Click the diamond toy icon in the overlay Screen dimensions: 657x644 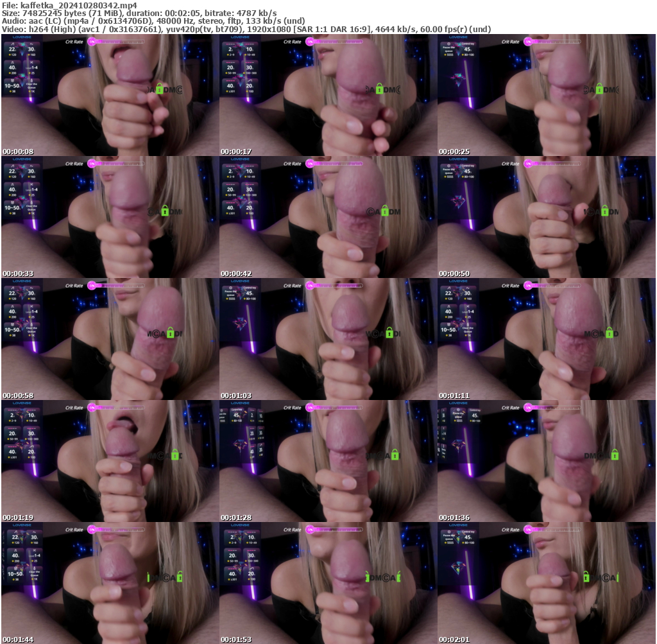tap(459, 78)
